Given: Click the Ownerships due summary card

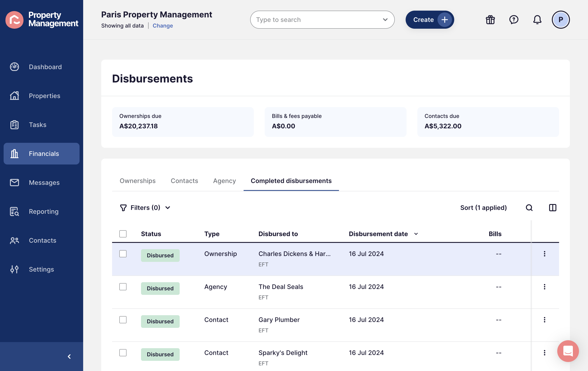Looking at the screenshot, I should coord(183,122).
